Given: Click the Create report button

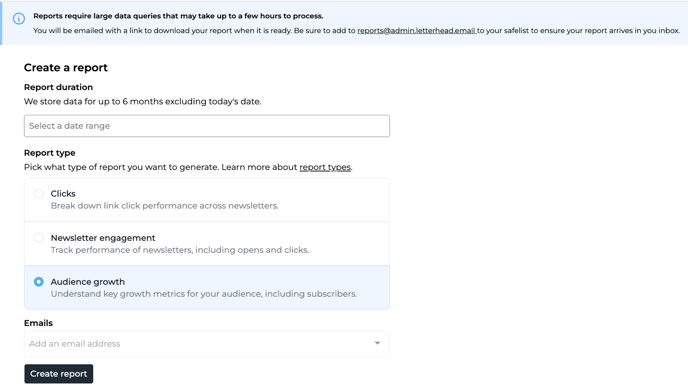Looking at the screenshot, I should (59, 374).
